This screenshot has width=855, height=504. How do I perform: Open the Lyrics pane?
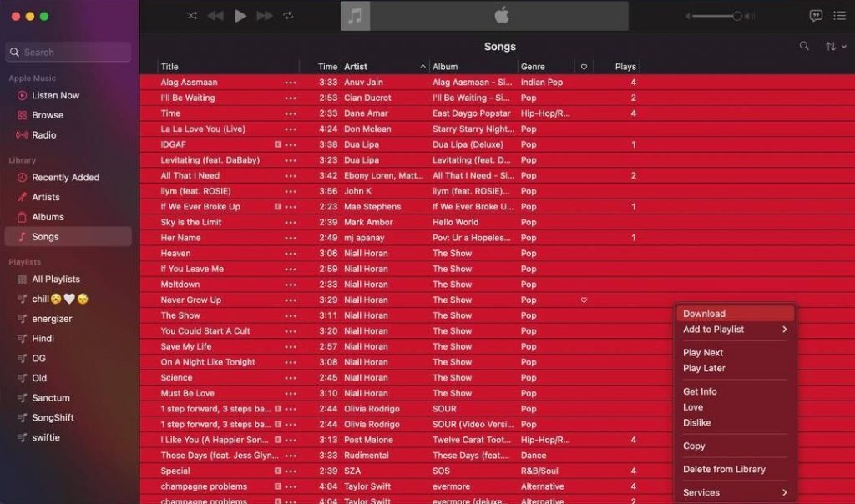[817, 14]
